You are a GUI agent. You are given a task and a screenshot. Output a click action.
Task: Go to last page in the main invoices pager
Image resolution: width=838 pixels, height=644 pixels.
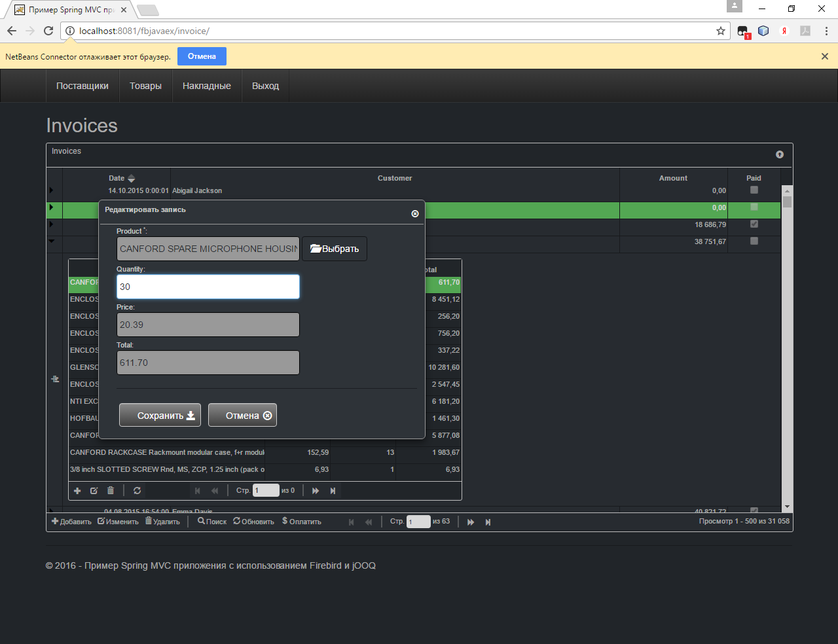(x=488, y=522)
